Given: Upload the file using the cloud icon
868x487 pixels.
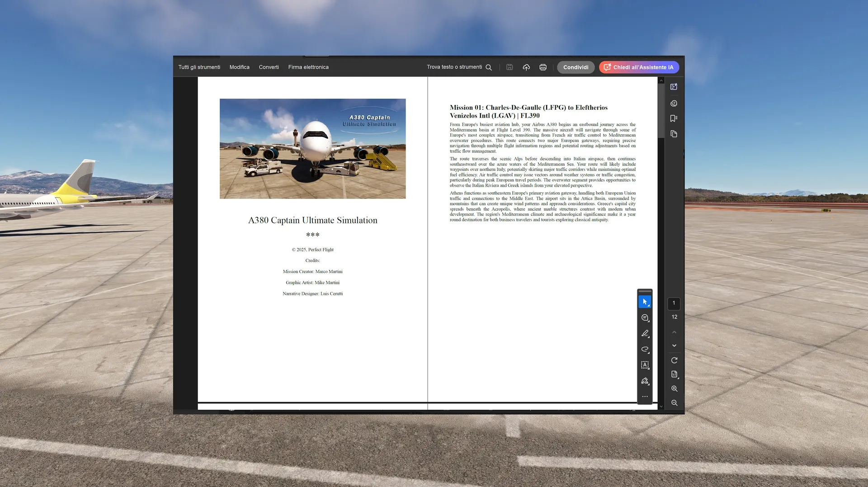Looking at the screenshot, I should click(x=526, y=67).
